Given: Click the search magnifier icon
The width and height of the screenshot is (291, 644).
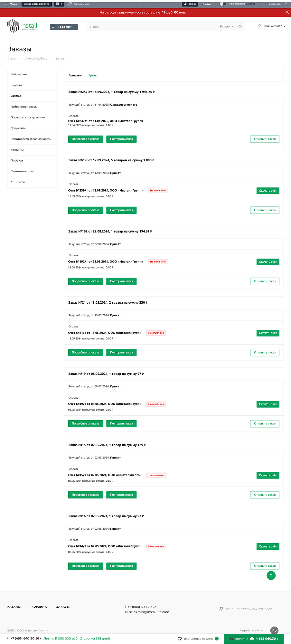Looking at the screenshot, I should [240, 27].
